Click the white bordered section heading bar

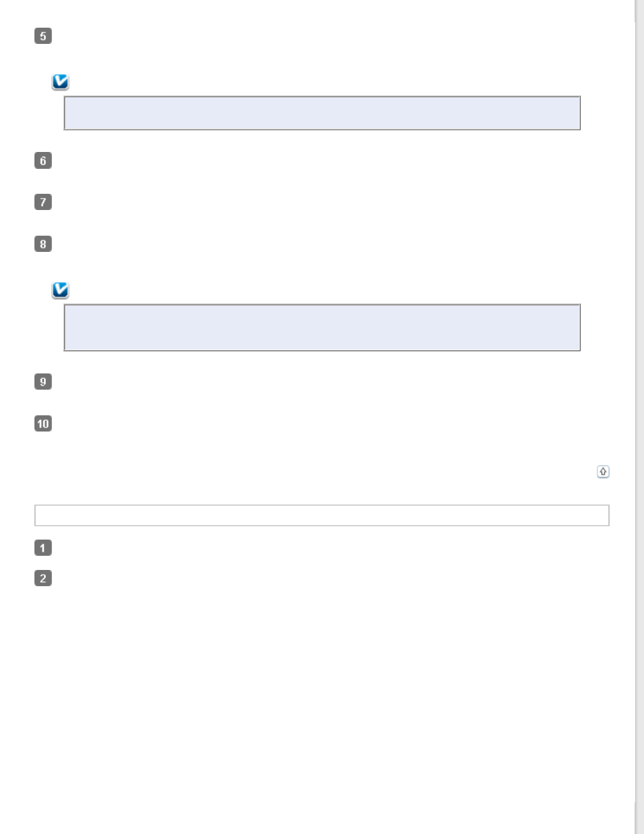(x=322, y=515)
